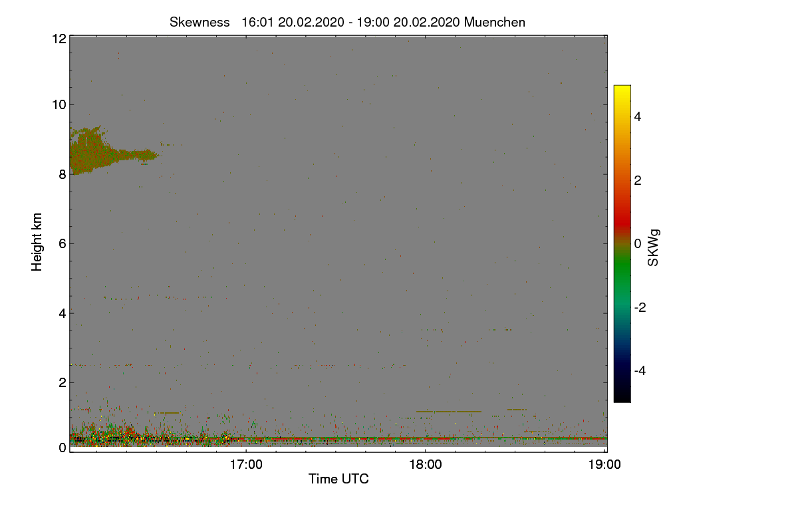Click the 6 km height tick label
The width and height of the screenshot is (798, 532).
click(x=61, y=243)
